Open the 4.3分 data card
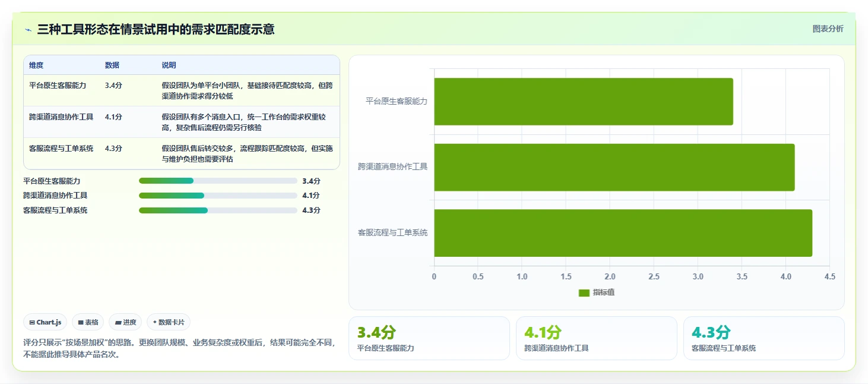The height and width of the screenshot is (384, 868). [x=764, y=338]
